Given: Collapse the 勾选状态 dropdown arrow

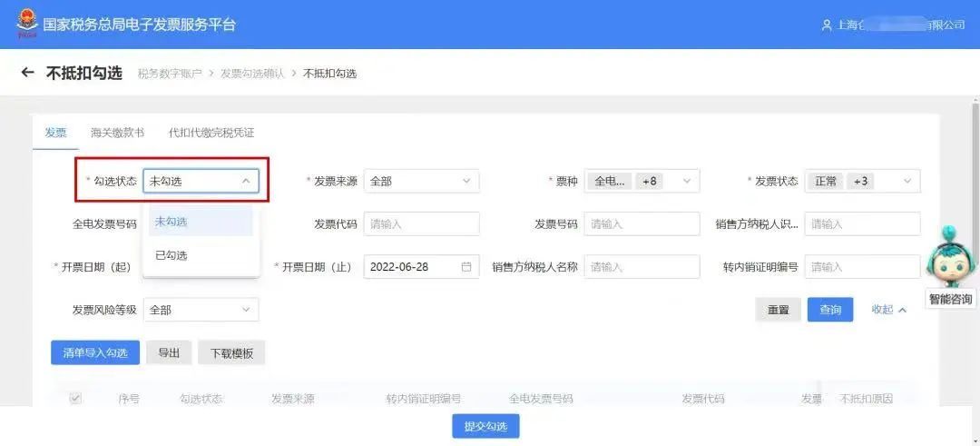Looking at the screenshot, I should [246, 181].
